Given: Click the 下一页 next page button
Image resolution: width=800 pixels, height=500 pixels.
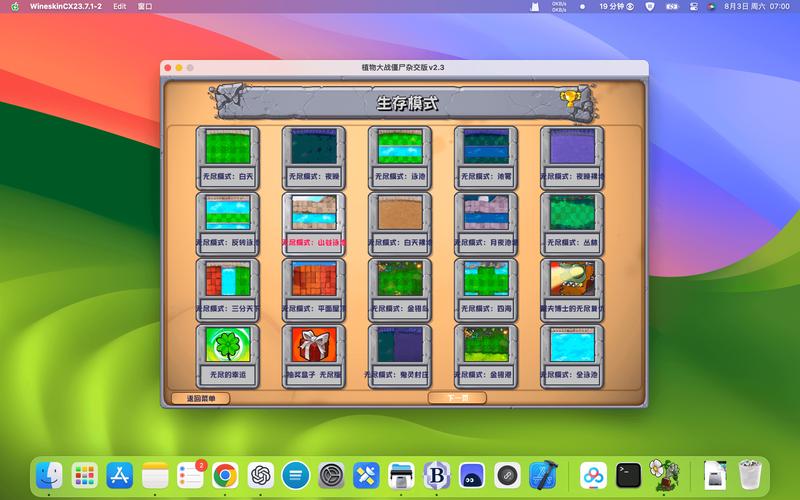Looking at the screenshot, I should 457,398.
